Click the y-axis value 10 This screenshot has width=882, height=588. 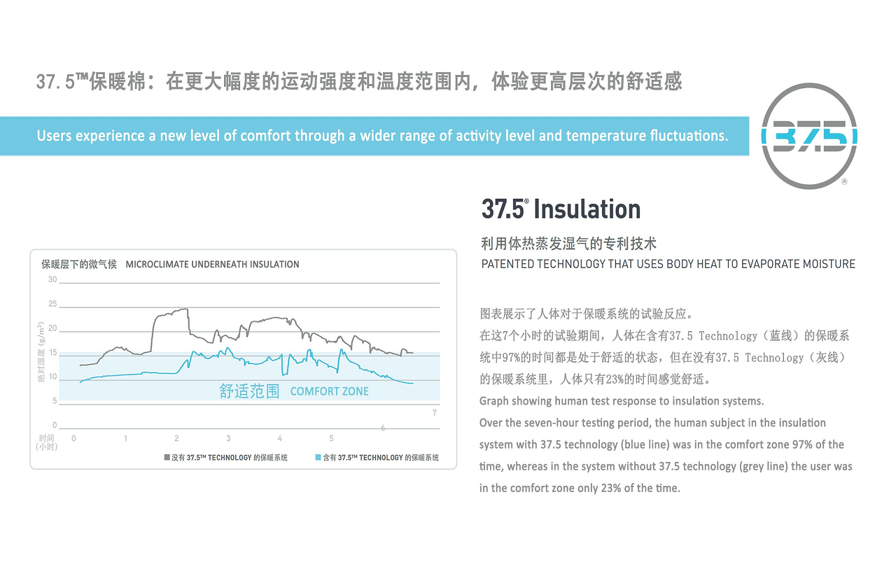(x=52, y=377)
